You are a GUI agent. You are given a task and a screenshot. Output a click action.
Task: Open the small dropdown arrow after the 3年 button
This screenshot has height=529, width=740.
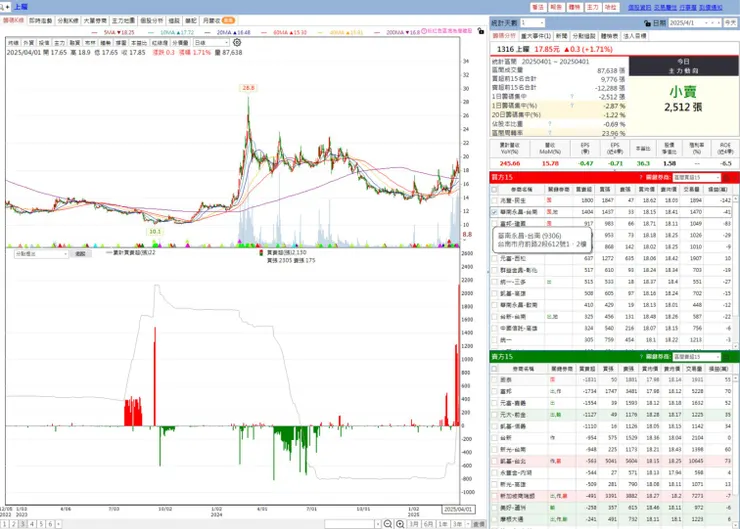coord(468,524)
